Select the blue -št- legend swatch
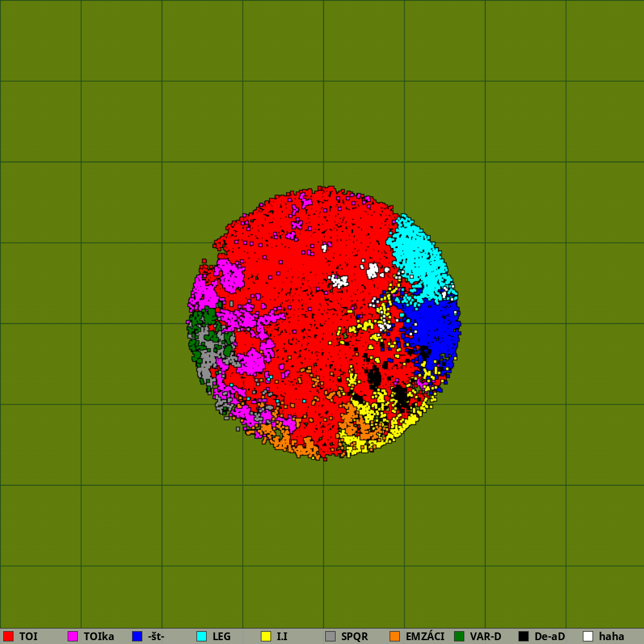This screenshot has height=644, width=644. point(137,636)
